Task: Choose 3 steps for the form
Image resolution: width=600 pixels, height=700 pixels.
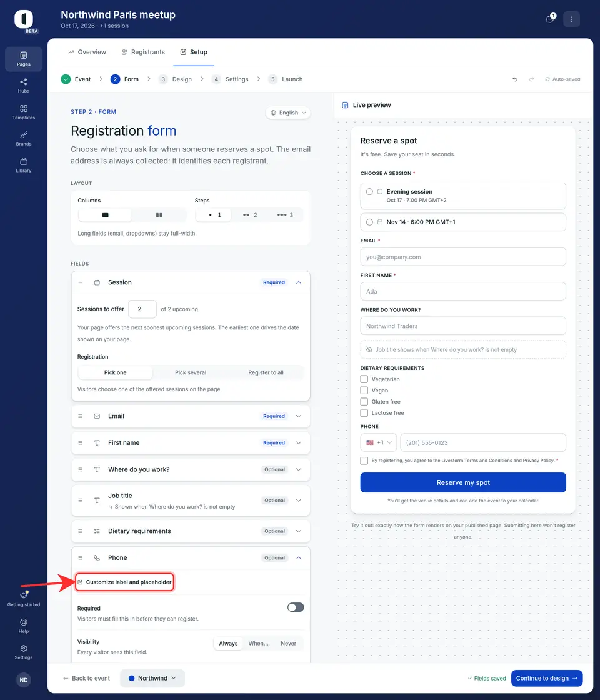Action: click(285, 215)
